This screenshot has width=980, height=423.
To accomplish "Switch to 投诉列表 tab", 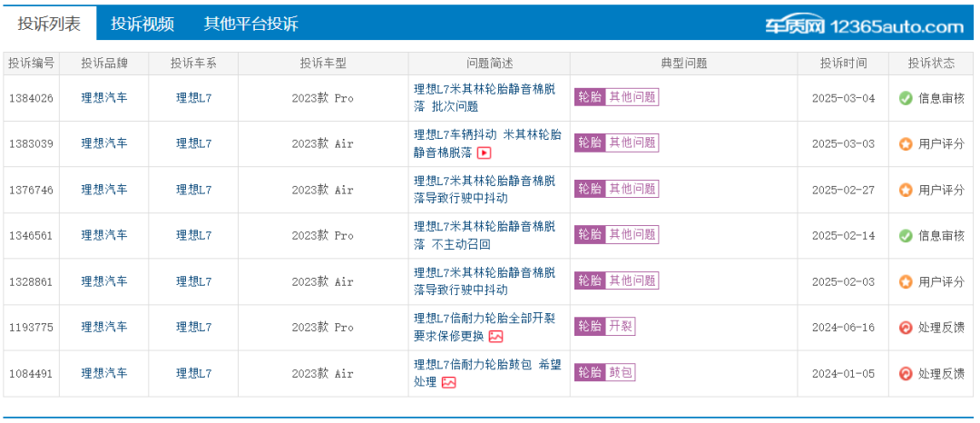I will tap(49, 24).
